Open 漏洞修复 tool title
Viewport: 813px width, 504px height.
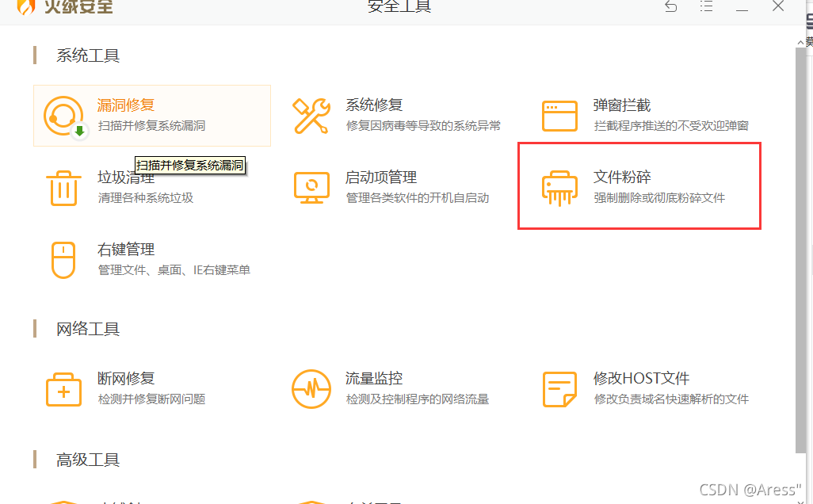[x=125, y=105]
